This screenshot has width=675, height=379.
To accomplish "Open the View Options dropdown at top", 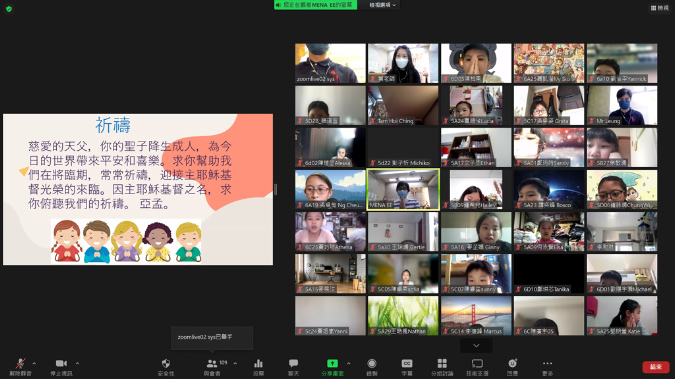I will (382, 5).
